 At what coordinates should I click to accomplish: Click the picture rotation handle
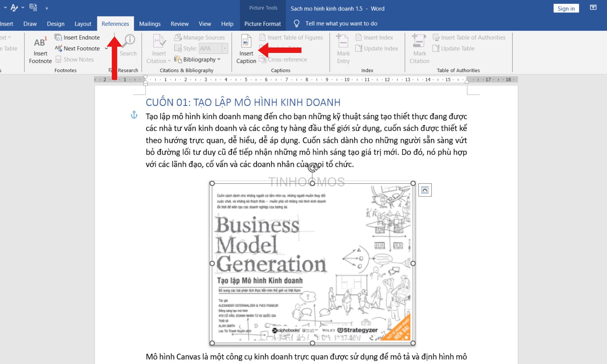tap(313, 168)
